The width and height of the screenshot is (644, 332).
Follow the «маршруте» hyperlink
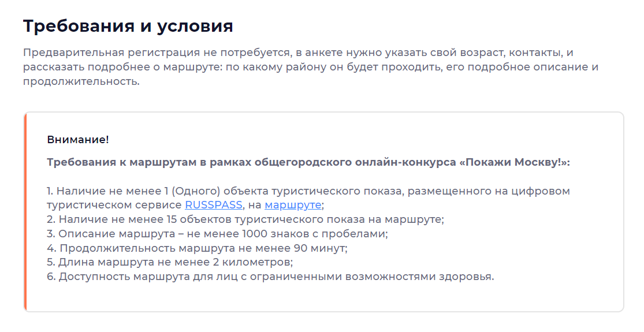click(x=293, y=205)
